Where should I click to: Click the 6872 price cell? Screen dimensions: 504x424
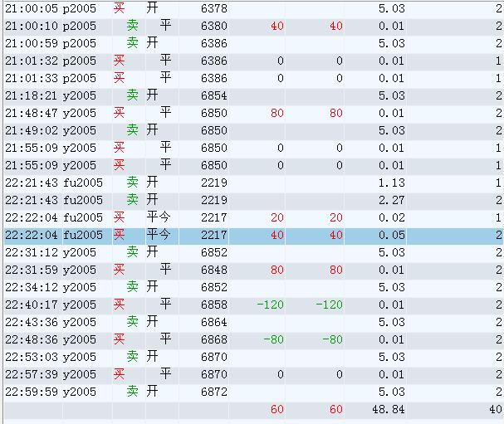click(x=213, y=392)
